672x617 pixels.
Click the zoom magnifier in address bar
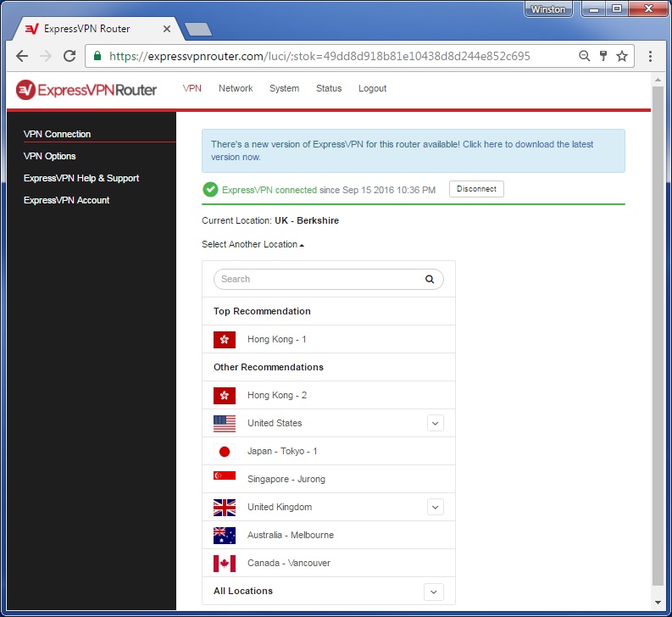(x=584, y=56)
